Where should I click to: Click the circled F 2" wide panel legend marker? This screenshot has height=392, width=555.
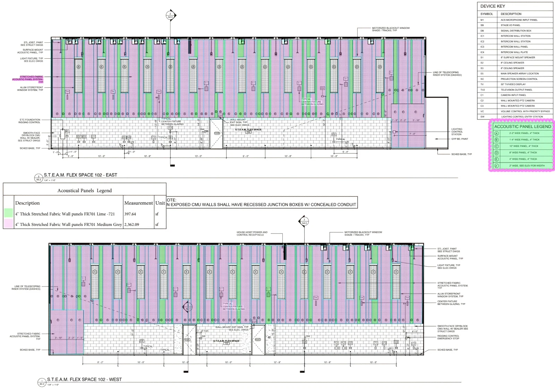pyautogui.click(x=497, y=165)
